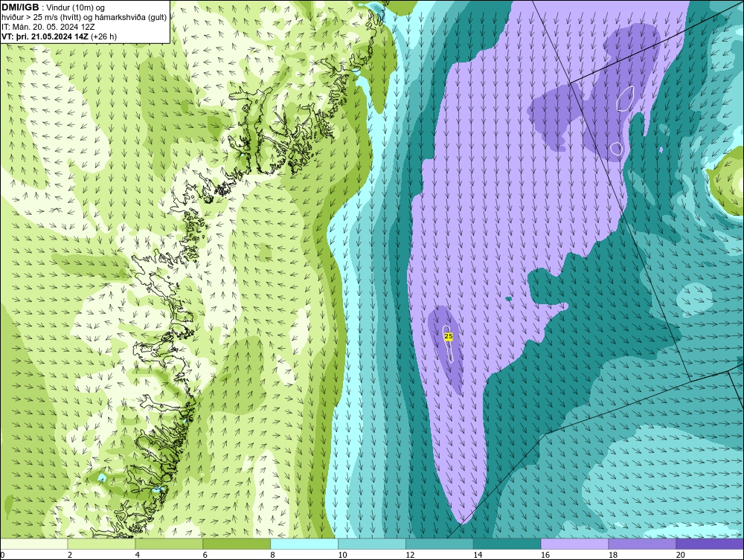Click the 'hviður > 25 m/s (hvítt)' line
The width and height of the screenshot is (744, 560).
click(x=84, y=18)
